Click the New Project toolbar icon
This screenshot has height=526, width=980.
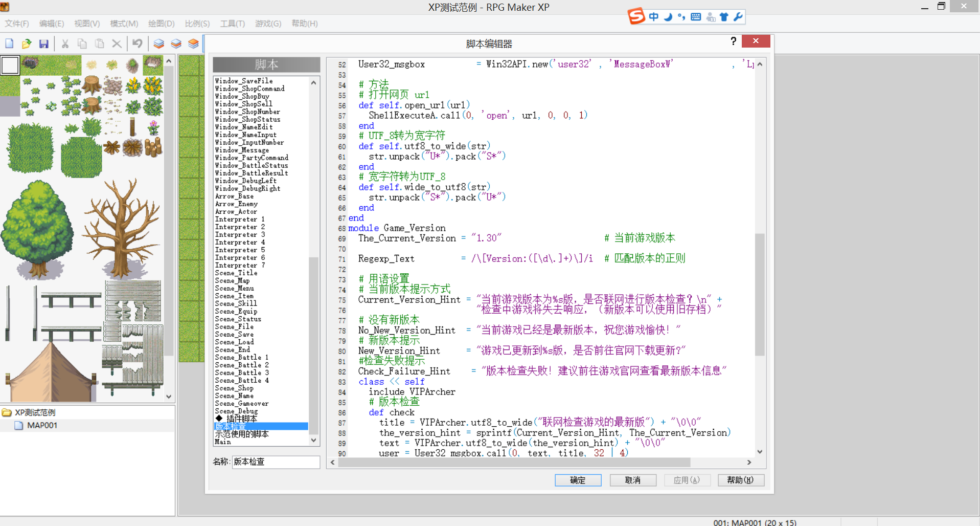9,43
